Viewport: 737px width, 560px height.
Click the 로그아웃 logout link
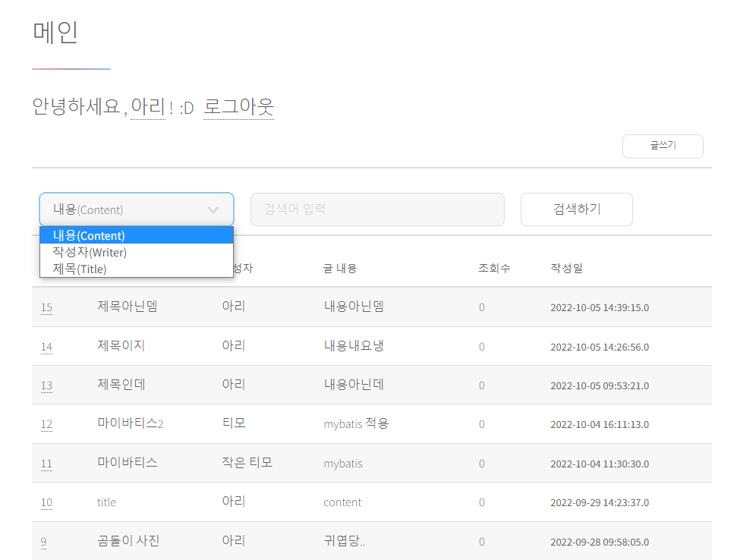tap(239, 107)
